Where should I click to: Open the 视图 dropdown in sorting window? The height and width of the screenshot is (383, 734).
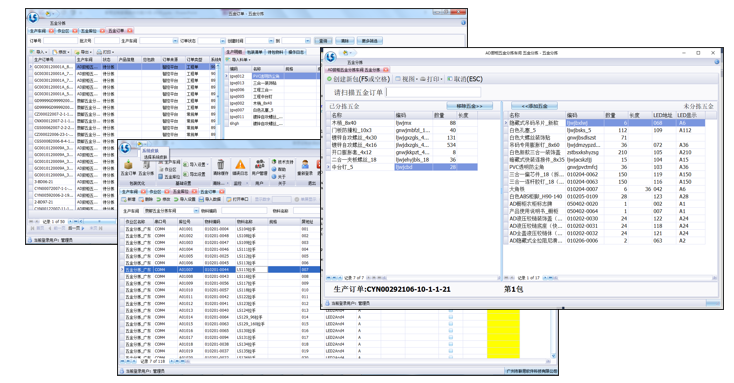click(x=406, y=79)
